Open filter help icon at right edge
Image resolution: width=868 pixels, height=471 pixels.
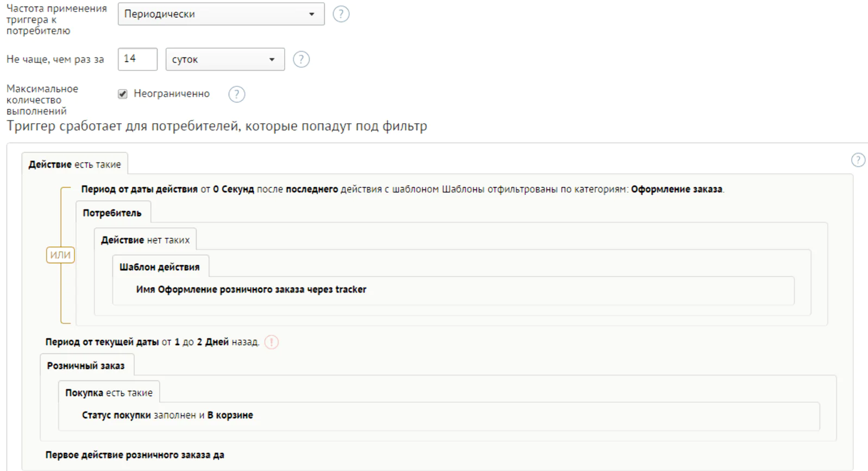tap(858, 160)
